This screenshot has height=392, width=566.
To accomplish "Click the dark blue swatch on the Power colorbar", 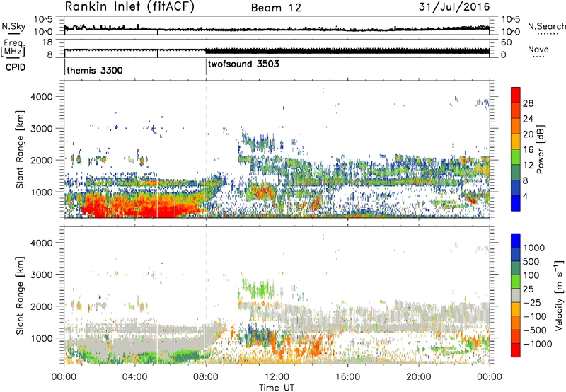I will (516, 203).
